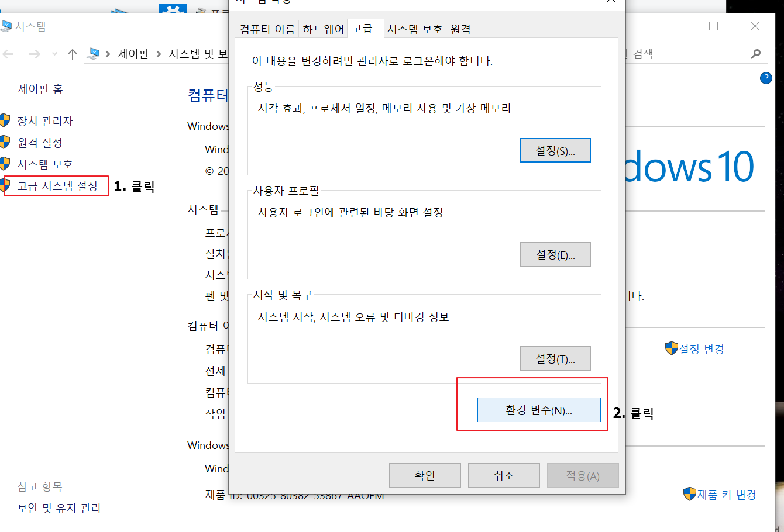
Task: Click 설정(T)... under 시작 및 복구
Action: 555,358
